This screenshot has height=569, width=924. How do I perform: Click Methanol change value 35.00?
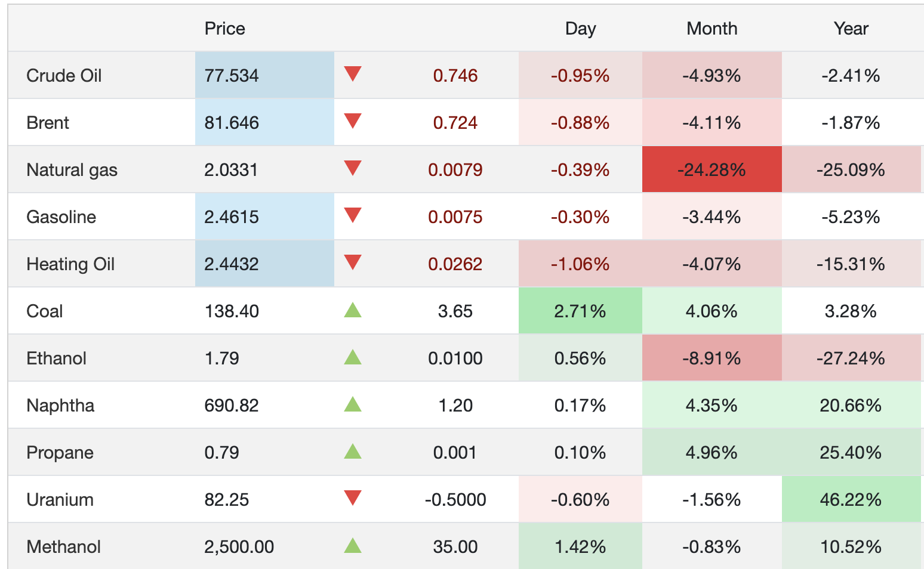(455, 547)
